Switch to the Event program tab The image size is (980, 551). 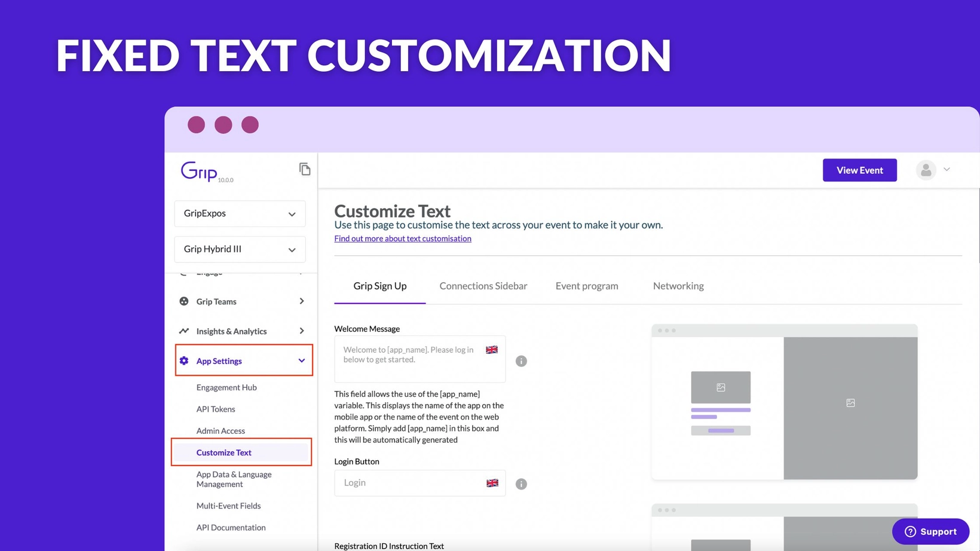[587, 286]
